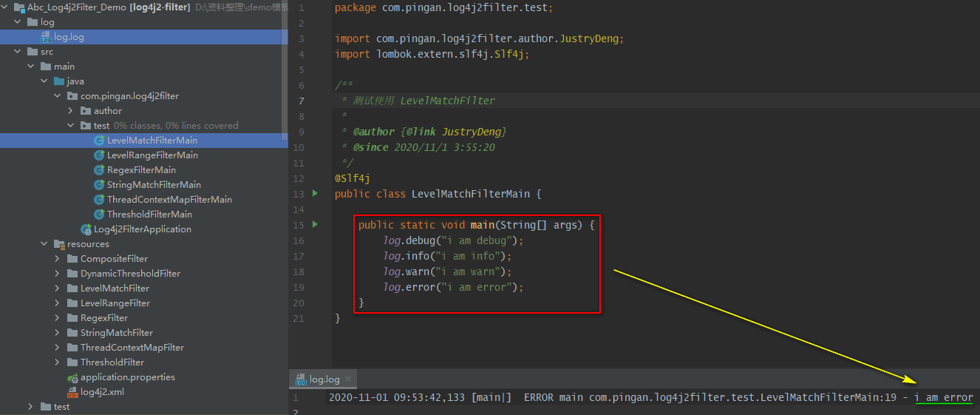Select the Log4j2FilterApplication Spring class icon

tap(86, 229)
